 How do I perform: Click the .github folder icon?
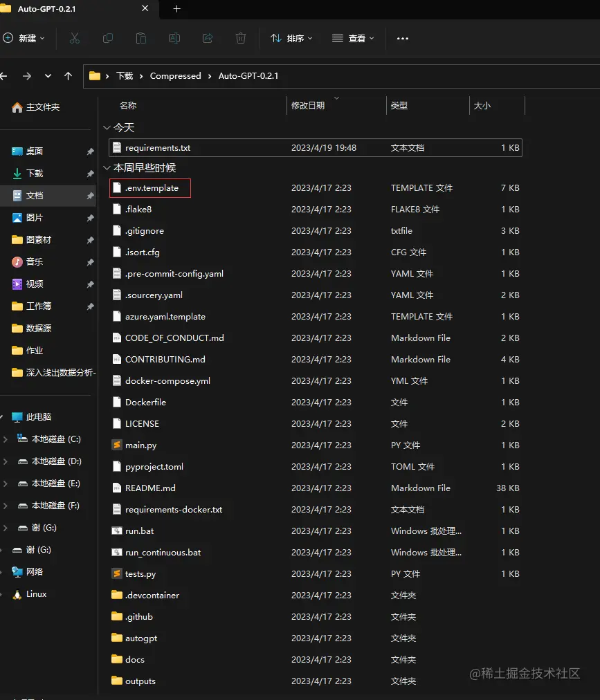[116, 616]
